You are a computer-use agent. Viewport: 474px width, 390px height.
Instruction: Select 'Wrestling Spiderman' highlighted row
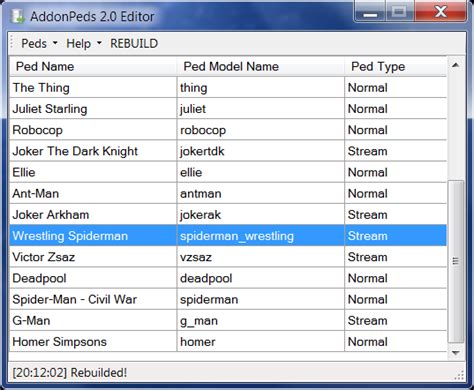pyautogui.click(x=228, y=236)
